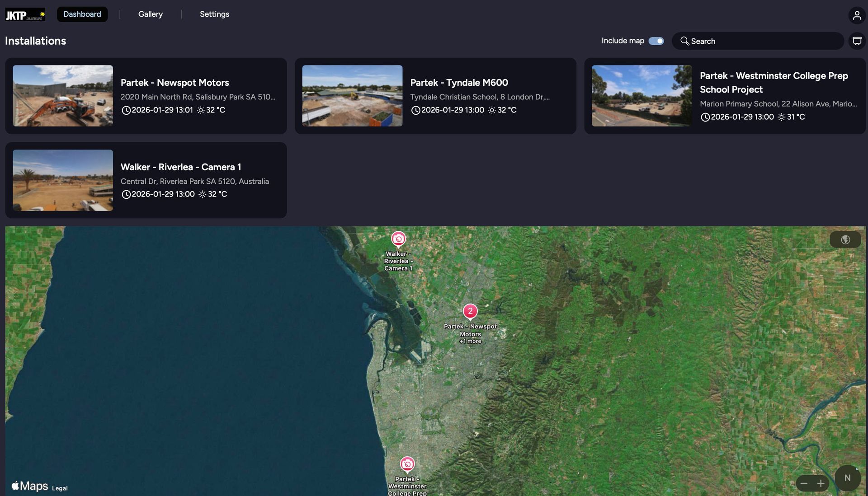Screen dimensions: 868x496
Task: Open Walker - Riverlea - Camera 1 thumbnail
Action: 63,180
